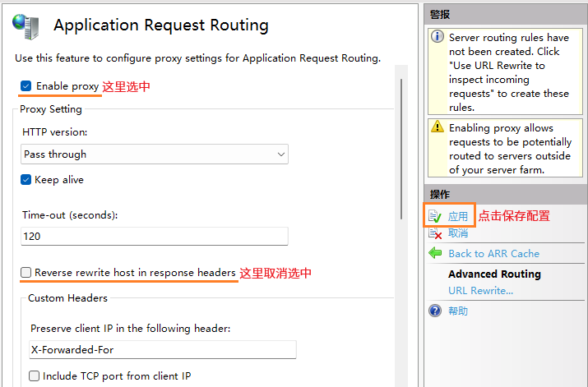Click the yellow warning triangle icon
The width and height of the screenshot is (588, 387).
point(438,127)
